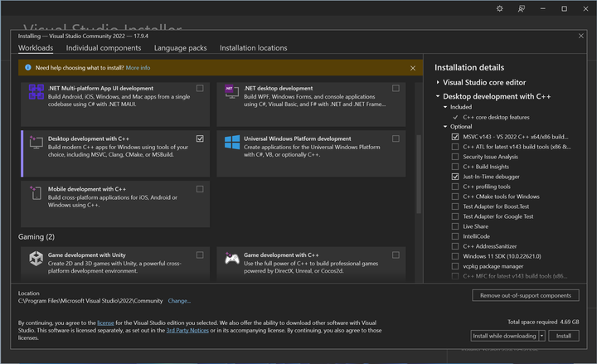
Task: Expand Visual Studio core editor details
Action: 439,83
